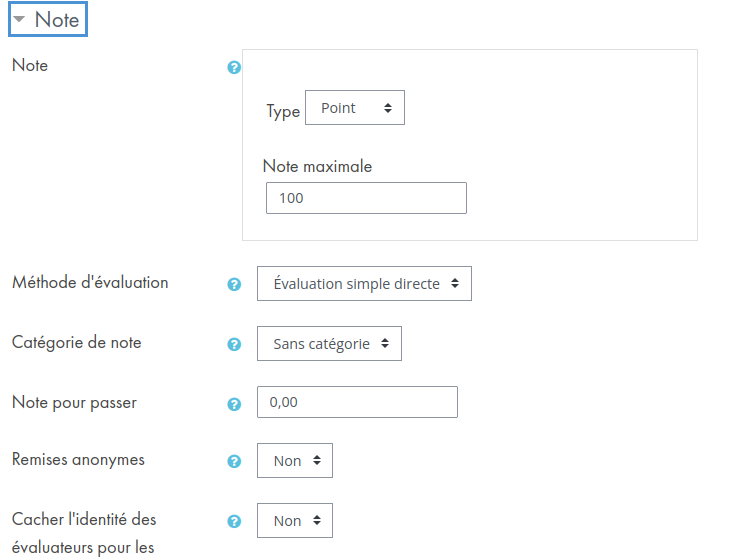
Task: Click the Note pour passer label
Action: [x=74, y=402]
